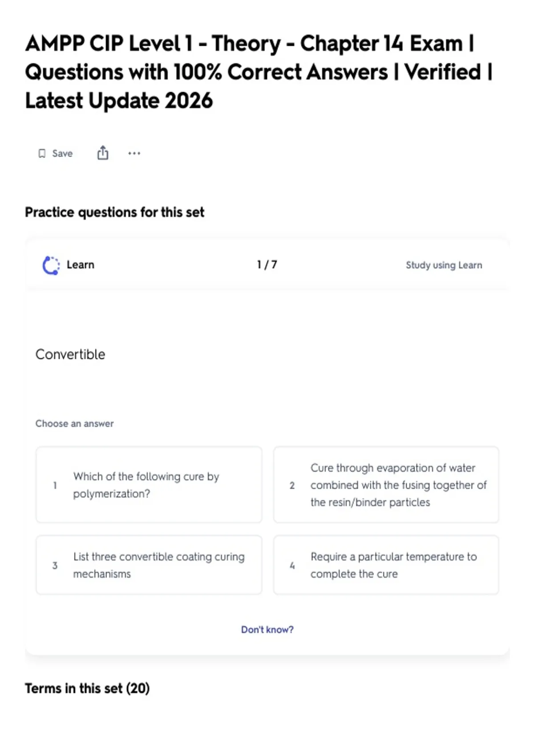Click the Learn mode circular icon
This screenshot has height=756, width=534.
(51, 265)
